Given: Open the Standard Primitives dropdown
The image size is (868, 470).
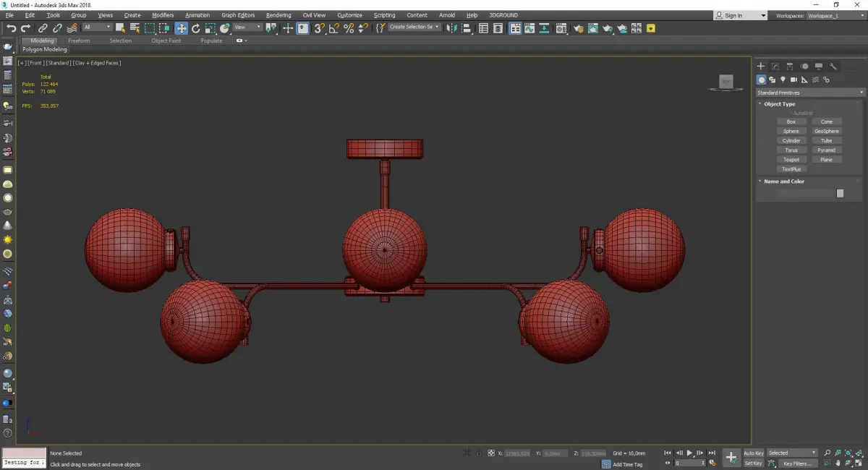Looking at the screenshot, I should point(810,93).
